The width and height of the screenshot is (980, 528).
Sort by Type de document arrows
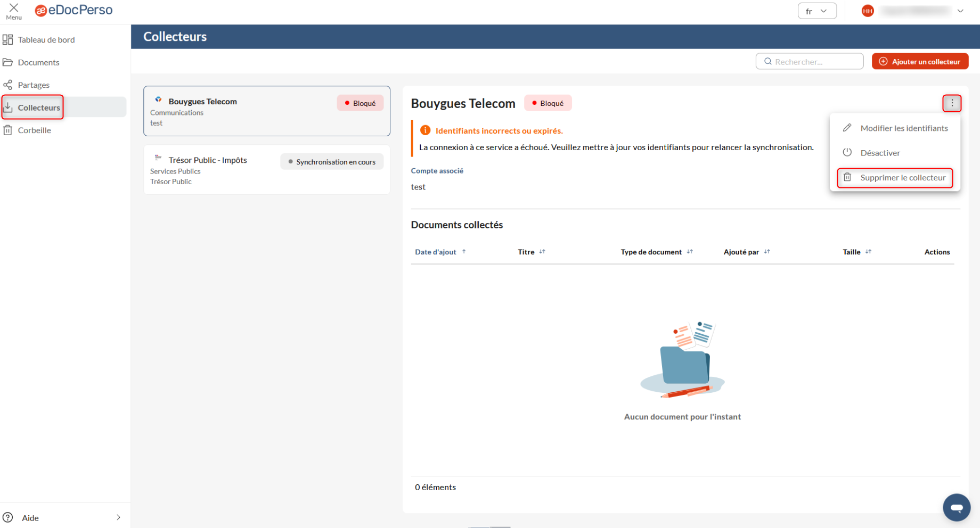[x=690, y=252]
